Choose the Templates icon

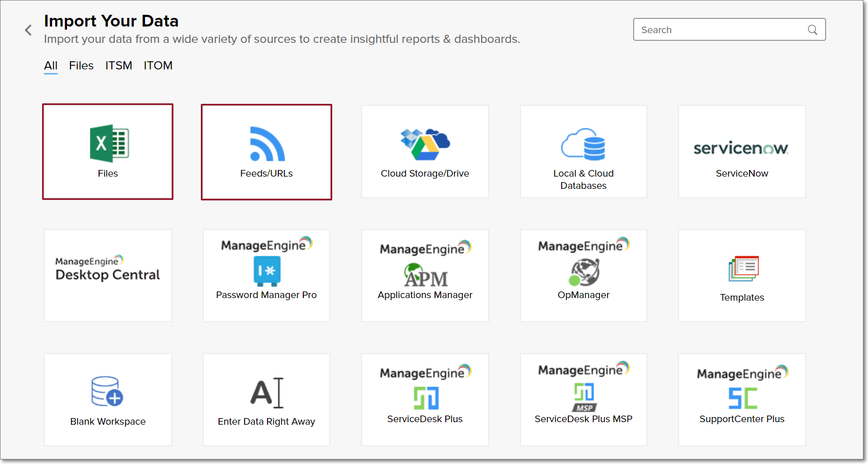click(743, 268)
